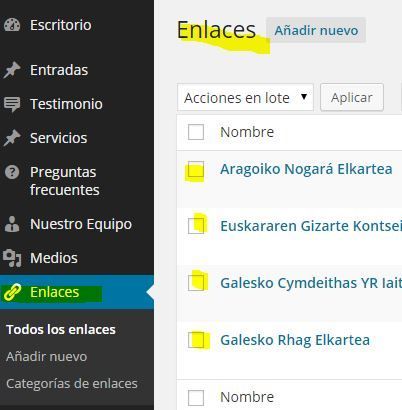Check the Euskararen Gizarte row checkbox
Viewport: 402px width, 410px height.
click(x=196, y=226)
